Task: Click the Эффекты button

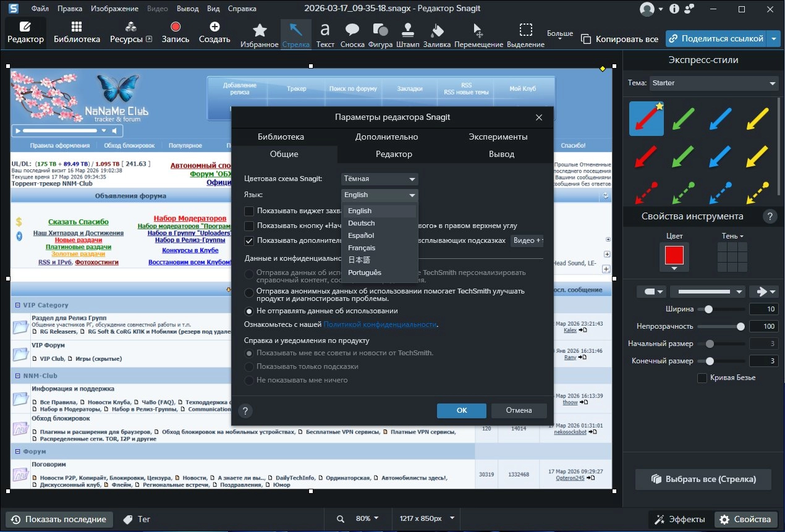Action: 679,519
